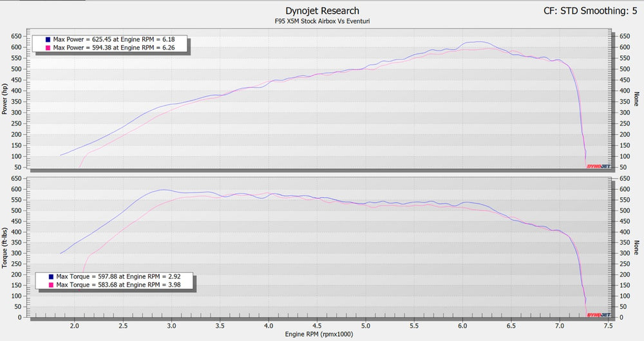
Task: Click the None label right of power graph
Action: pos(637,99)
